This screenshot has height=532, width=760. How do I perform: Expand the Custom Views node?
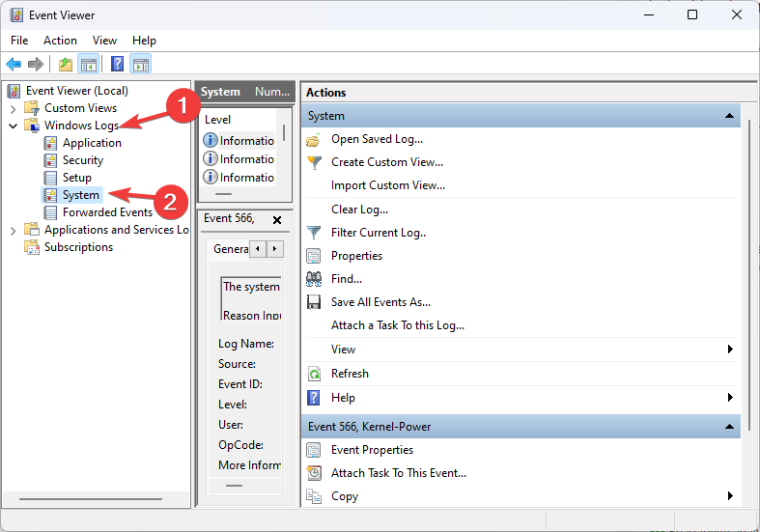click(14, 108)
